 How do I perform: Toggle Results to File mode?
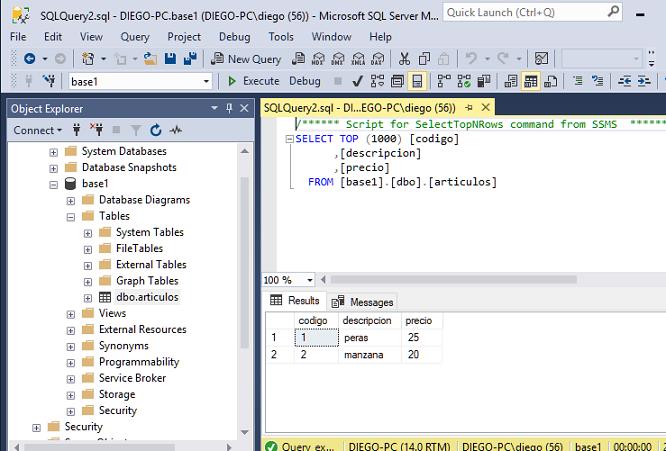pos(550,81)
